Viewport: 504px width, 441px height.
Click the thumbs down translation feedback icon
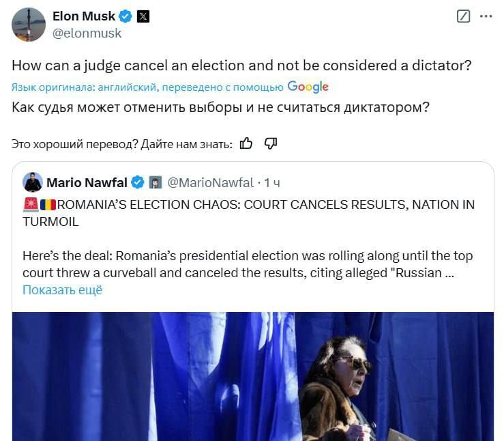click(270, 143)
